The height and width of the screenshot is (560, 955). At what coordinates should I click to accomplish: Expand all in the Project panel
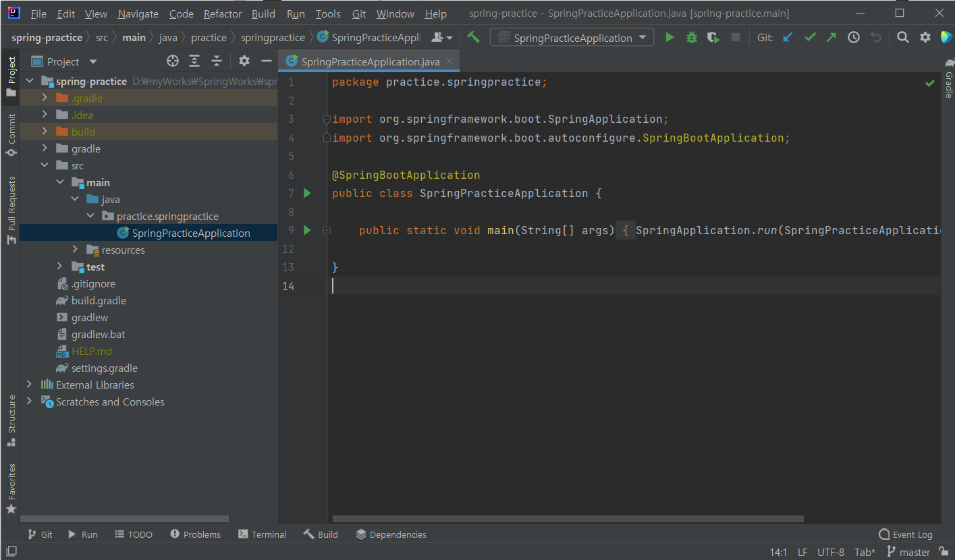pos(194,61)
